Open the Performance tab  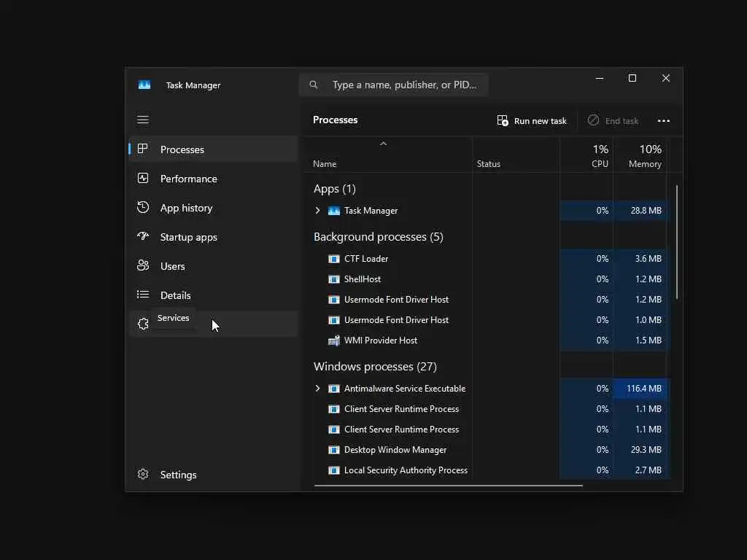click(214, 179)
